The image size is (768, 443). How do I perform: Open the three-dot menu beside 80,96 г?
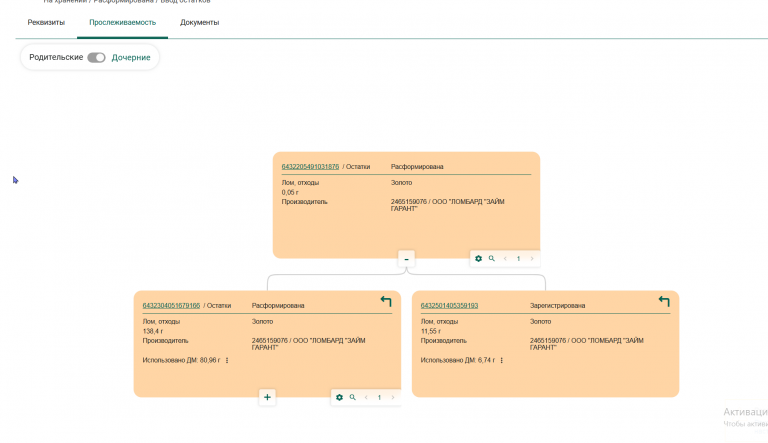(227, 360)
